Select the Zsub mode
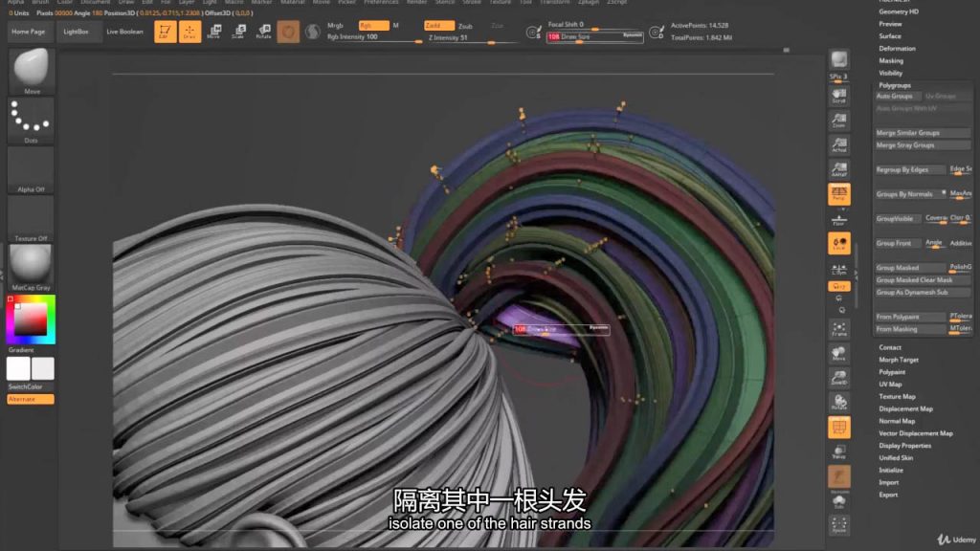This screenshot has height=551, width=980. [x=466, y=26]
